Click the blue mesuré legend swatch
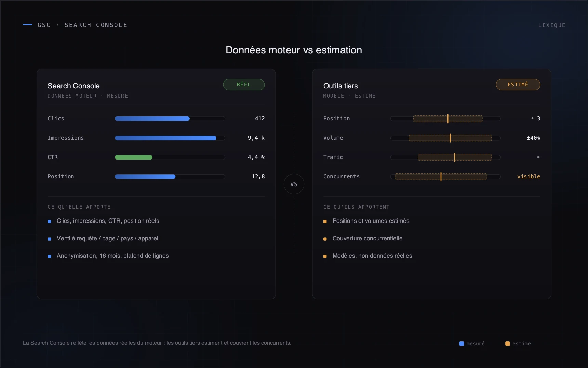The width and height of the screenshot is (588, 368). pos(462,344)
